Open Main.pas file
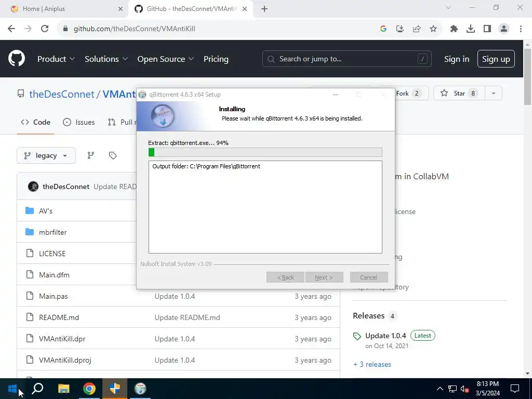Screen dimensions: 532x399 54,296
